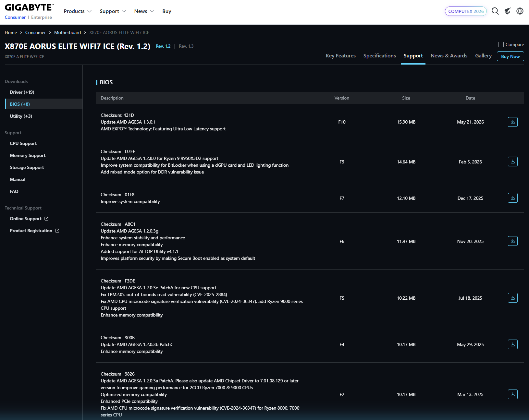Viewport: 529px width, 420px height.
Task: Click the Buy Now button
Action: 511,56
